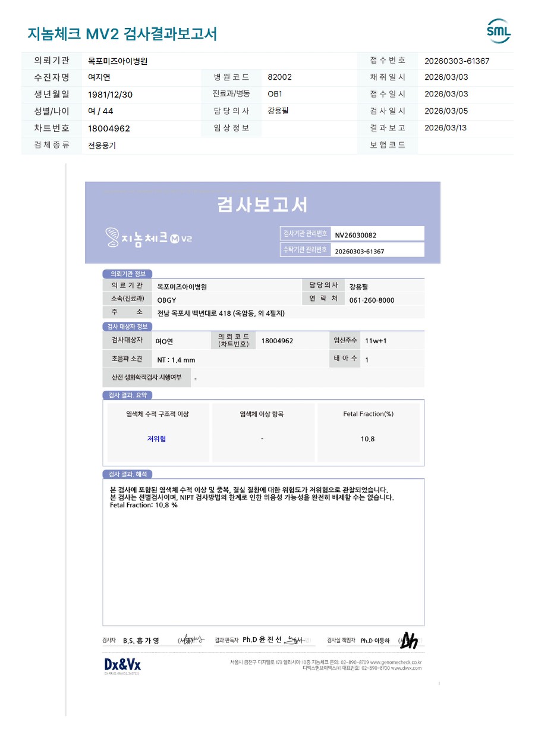Viewport: 535px width, 756px height.
Task: Select the 연락처 number 061-260-8000
Action: pyautogui.click(x=372, y=300)
